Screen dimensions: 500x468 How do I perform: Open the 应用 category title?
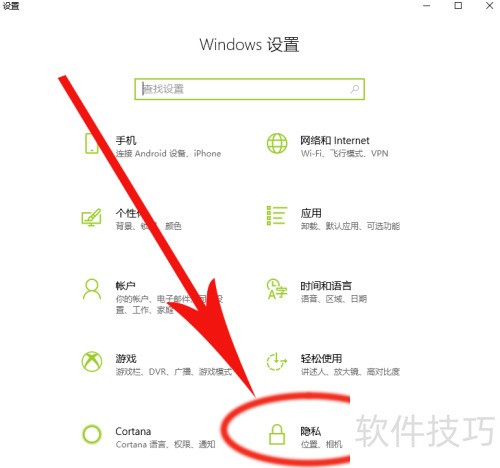coord(311,213)
